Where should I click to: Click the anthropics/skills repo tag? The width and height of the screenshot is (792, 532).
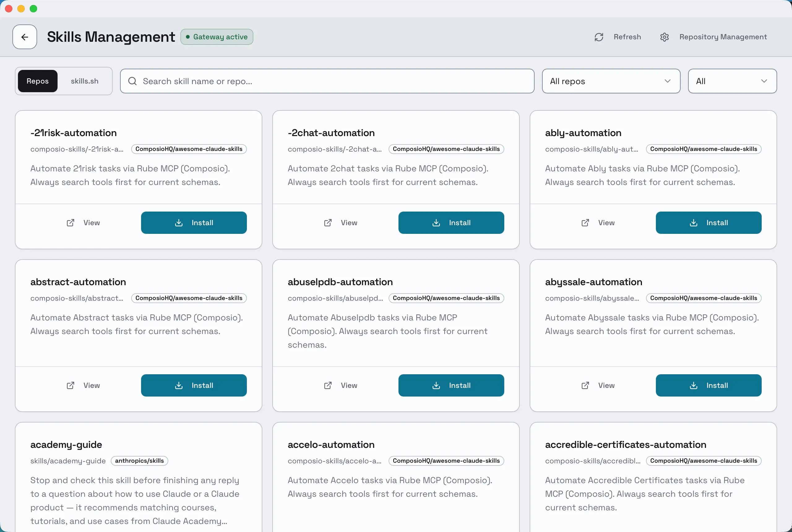point(140,461)
